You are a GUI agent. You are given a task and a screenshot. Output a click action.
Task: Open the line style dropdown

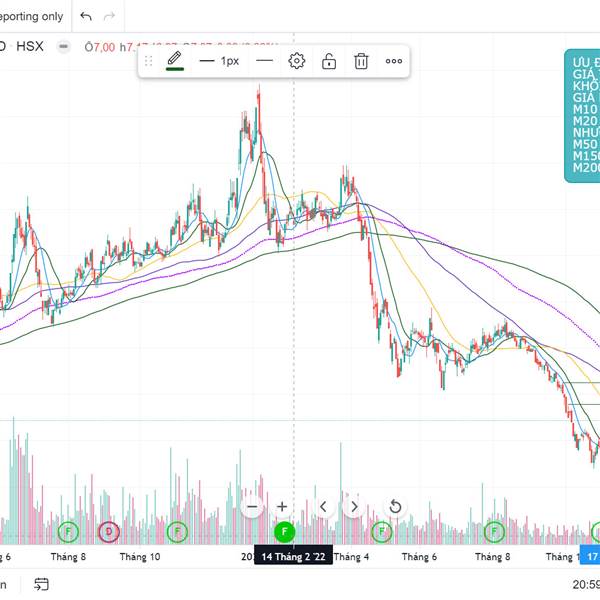(264, 61)
